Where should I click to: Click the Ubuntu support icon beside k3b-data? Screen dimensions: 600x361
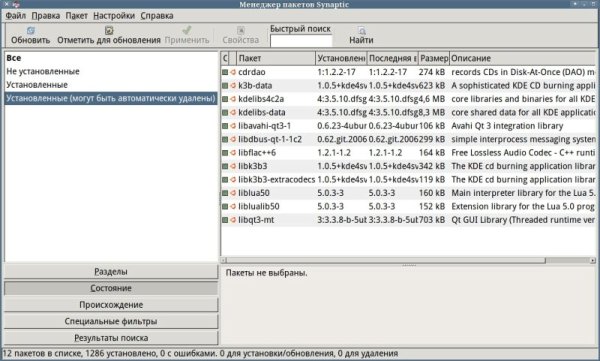tap(233, 85)
